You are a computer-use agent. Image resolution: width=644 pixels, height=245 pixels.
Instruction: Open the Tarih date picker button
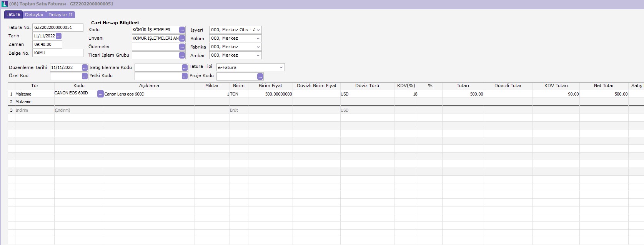(x=58, y=36)
